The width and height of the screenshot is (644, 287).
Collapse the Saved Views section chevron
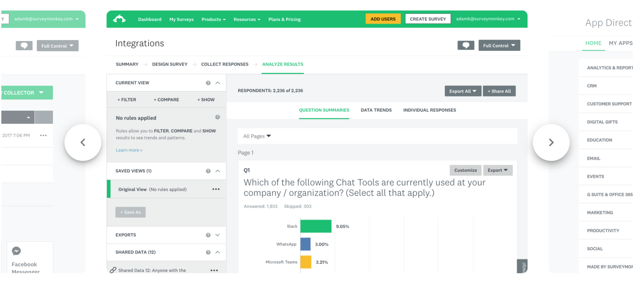coord(218,171)
